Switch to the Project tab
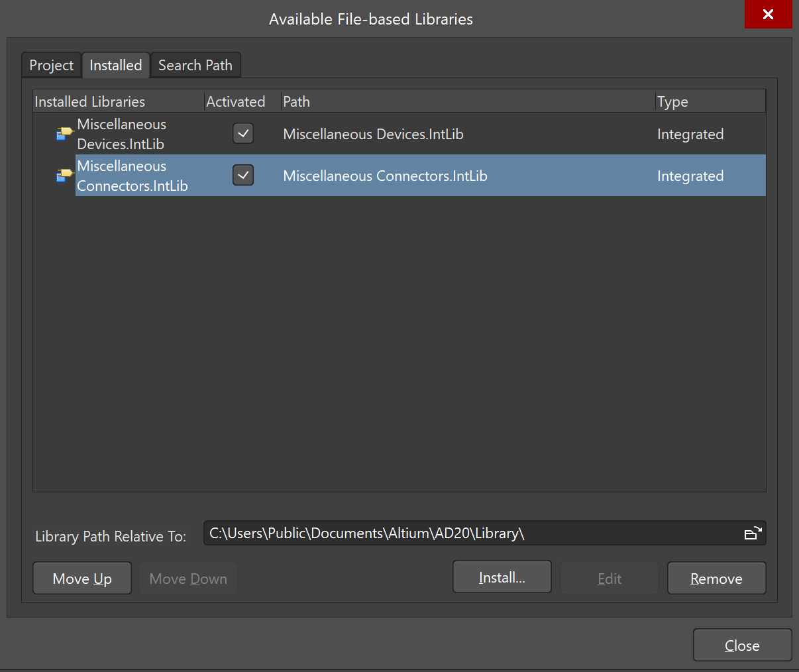This screenshot has height=672, width=799. (52, 66)
